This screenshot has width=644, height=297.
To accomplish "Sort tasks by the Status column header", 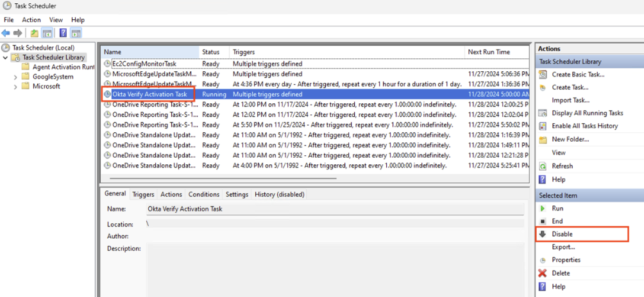I will (x=214, y=52).
